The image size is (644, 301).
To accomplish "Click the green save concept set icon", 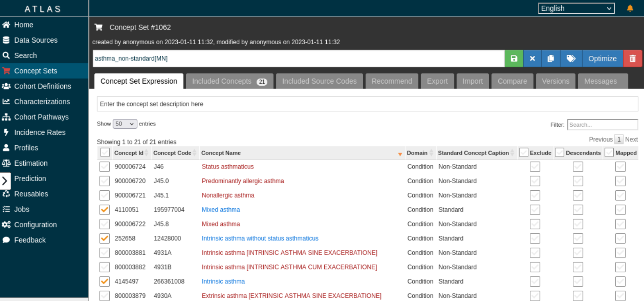I will (x=514, y=59).
